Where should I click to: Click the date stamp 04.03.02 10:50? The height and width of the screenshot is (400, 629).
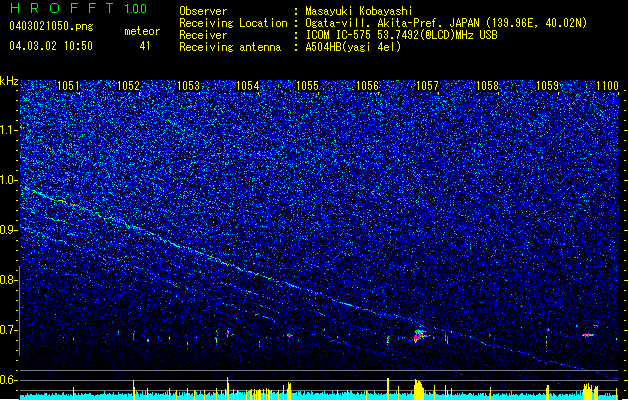pyautogui.click(x=51, y=46)
